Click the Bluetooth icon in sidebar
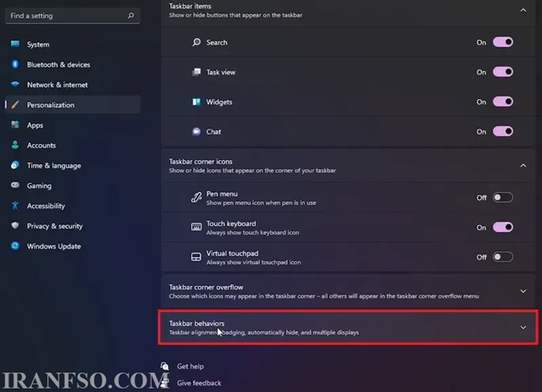Image resolution: width=542 pixels, height=392 pixels. [15, 64]
